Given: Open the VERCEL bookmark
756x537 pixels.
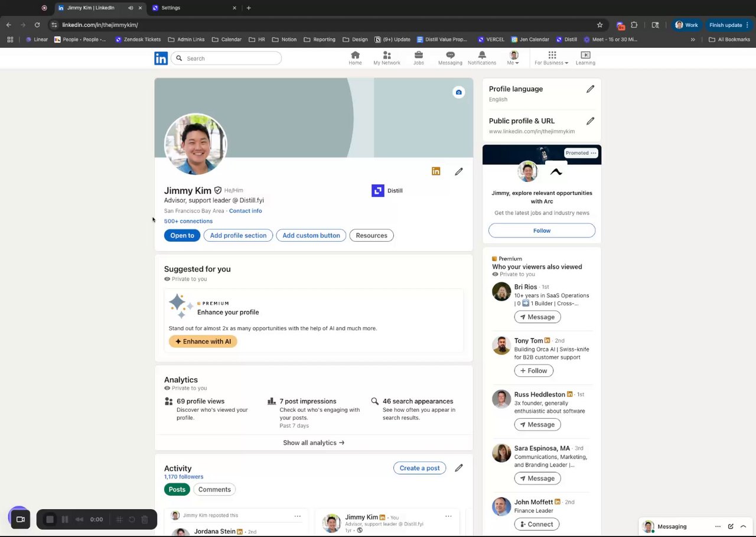Looking at the screenshot, I should (x=490, y=40).
